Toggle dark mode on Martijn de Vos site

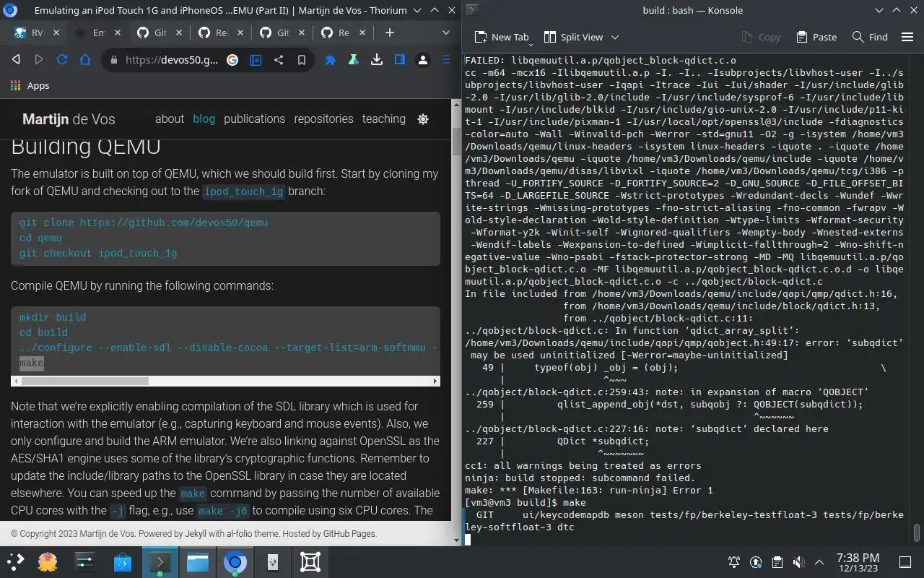pyautogui.click(x=423, y=119)
